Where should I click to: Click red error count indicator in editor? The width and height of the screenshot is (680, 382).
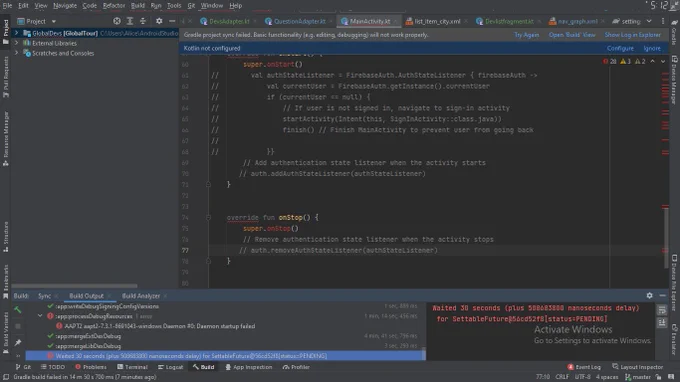point(609,62)
